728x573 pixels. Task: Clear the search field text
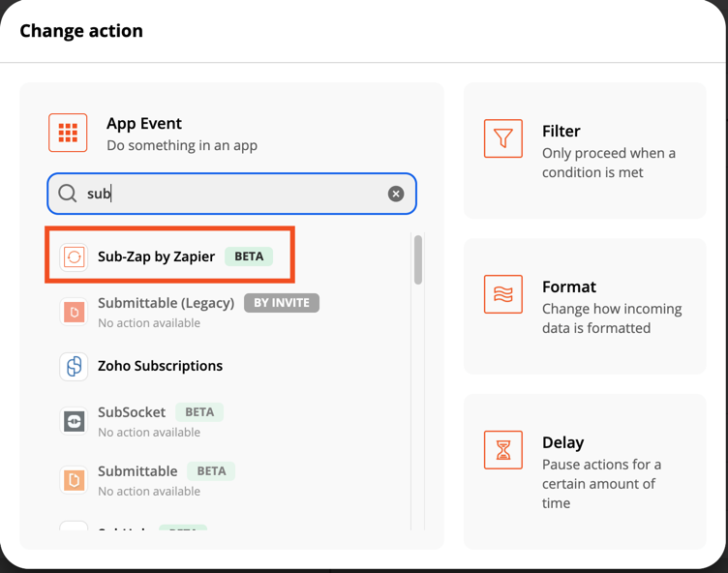pos(396,194)
